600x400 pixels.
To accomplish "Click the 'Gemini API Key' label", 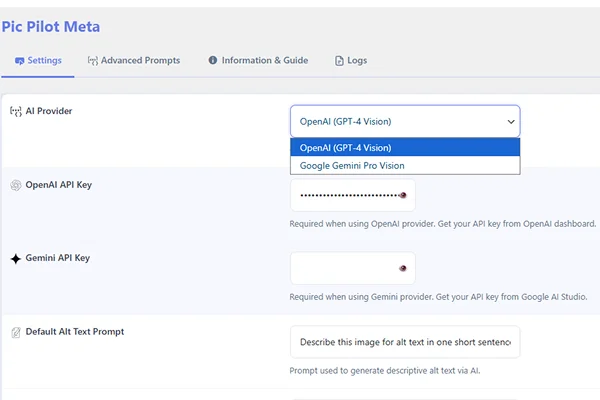I will [57, 258].
